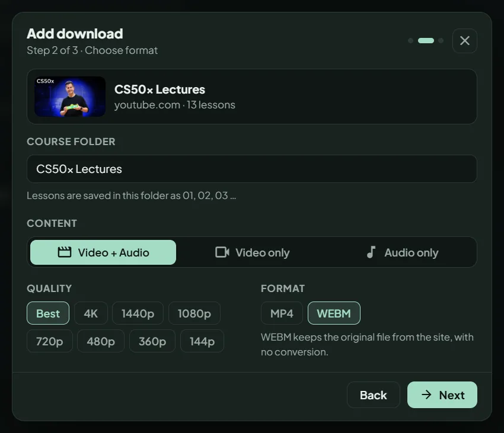The height and width of the screenshot is (433, 504).
Task: Click the third step progress dot
Action: pos(441,41)
